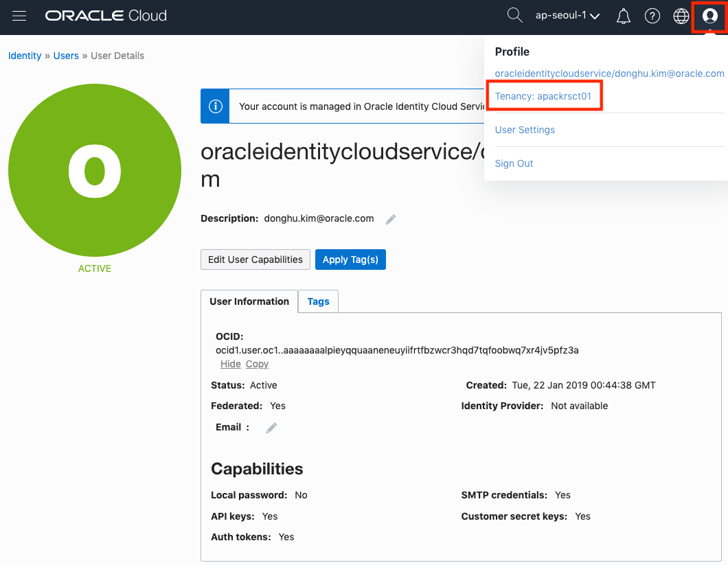This screenshot has width=728, height=565.
Task: Click 'Not available' Identity Provider value
Action: coord(580,406)
